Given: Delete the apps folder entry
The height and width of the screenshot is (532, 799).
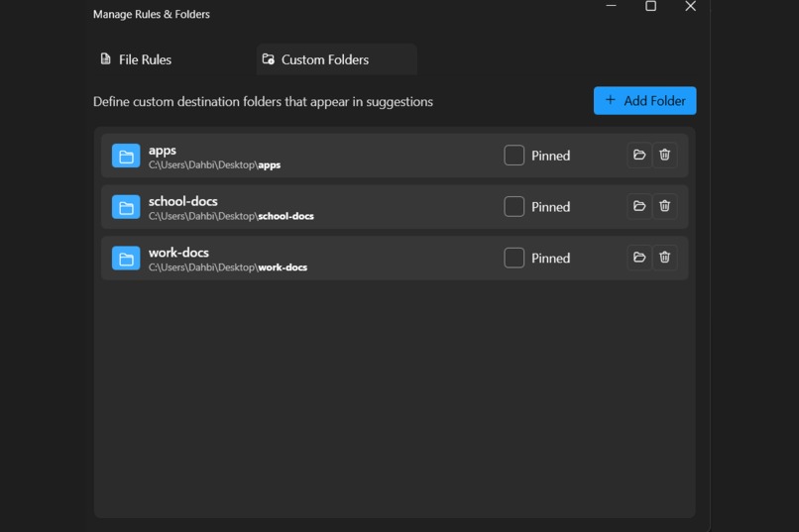Looking at the screenshot, I should pos(664,155).
